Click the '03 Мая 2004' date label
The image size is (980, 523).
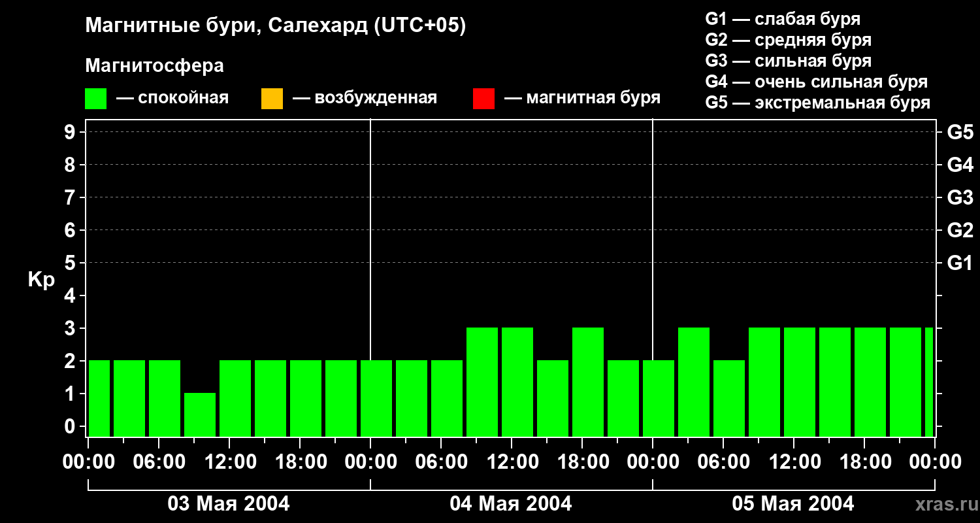coord(229,504)
